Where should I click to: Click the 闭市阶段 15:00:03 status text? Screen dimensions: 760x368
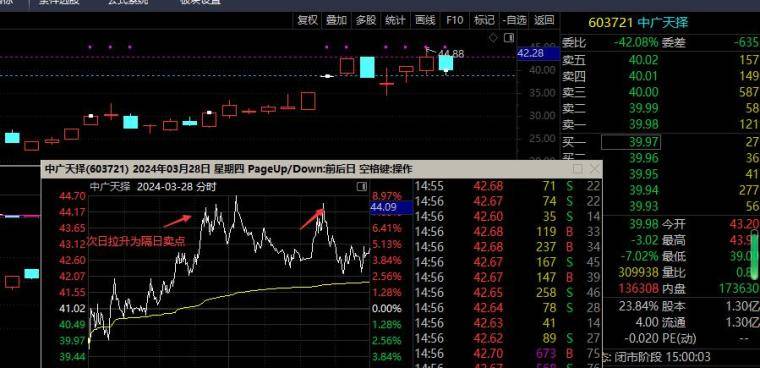tap(662, 357)
